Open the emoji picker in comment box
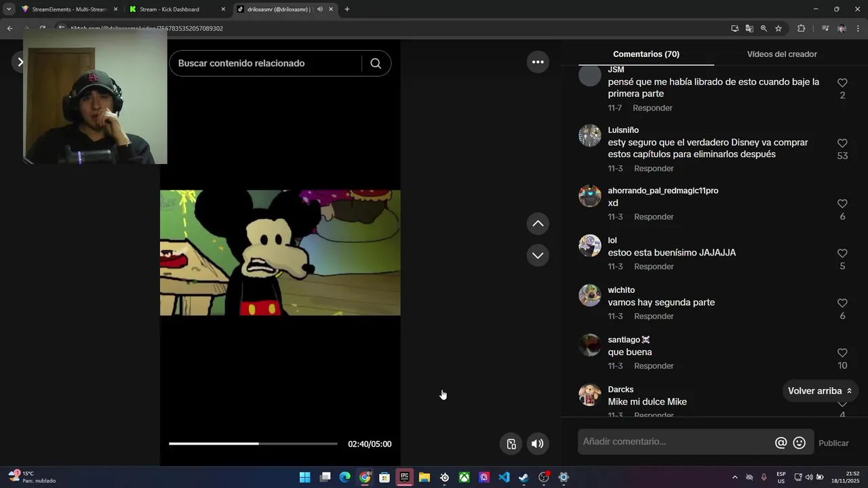This screenshot has height=488, width=868. coord(800,443)
